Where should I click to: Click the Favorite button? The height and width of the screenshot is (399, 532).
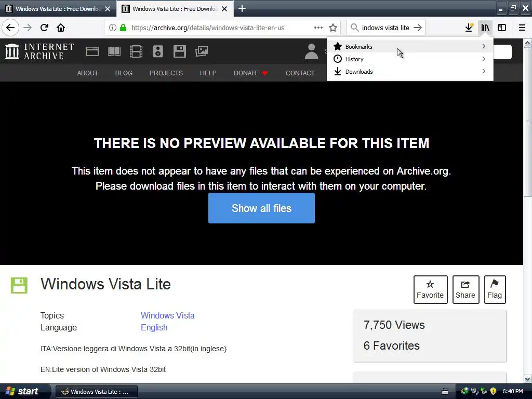430,289
